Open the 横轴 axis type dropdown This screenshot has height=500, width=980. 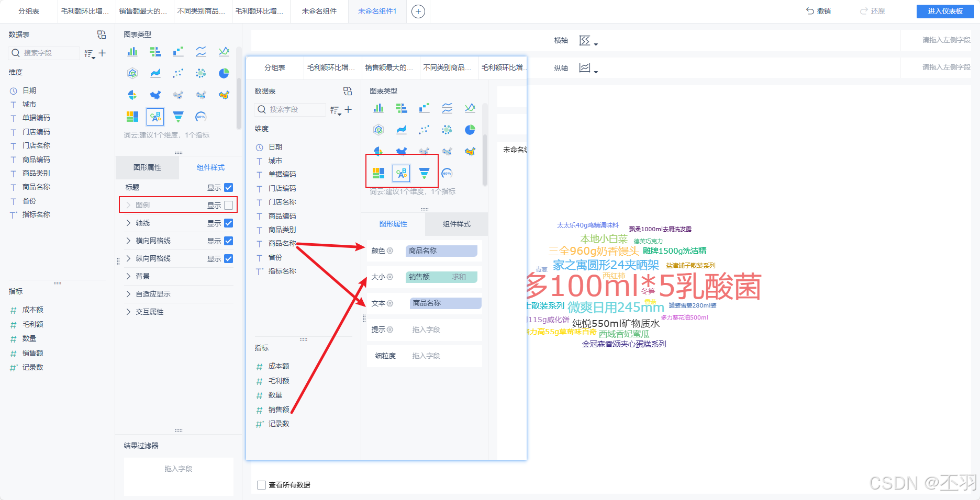click(588, 41)
